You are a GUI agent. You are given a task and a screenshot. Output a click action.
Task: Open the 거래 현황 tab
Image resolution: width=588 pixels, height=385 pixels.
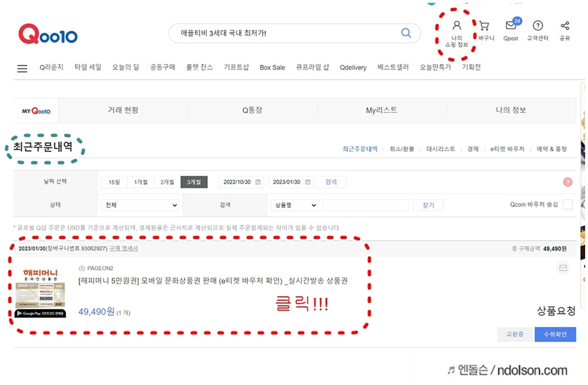click(123, 110)
